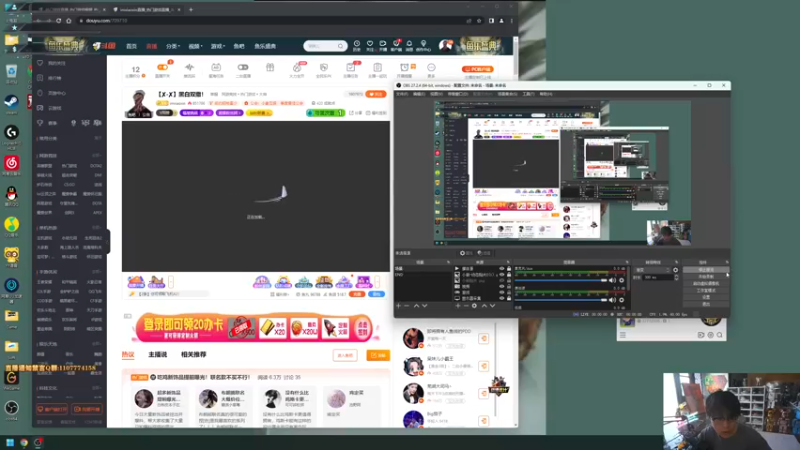Click Douyu search magnifier icon
Screen dimensions: 800x450
click(x=340, y=46)
